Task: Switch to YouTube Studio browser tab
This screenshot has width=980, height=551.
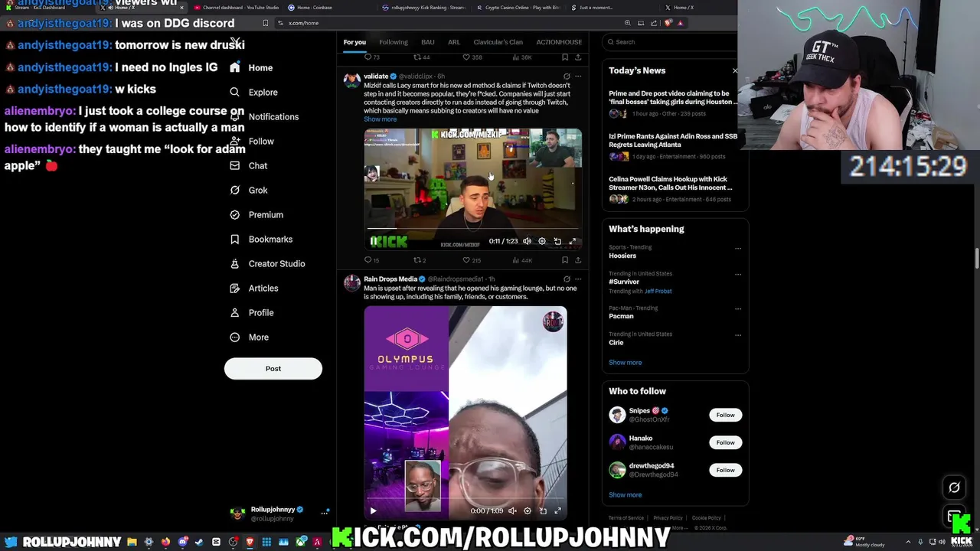Action: [x=237, y=8]
